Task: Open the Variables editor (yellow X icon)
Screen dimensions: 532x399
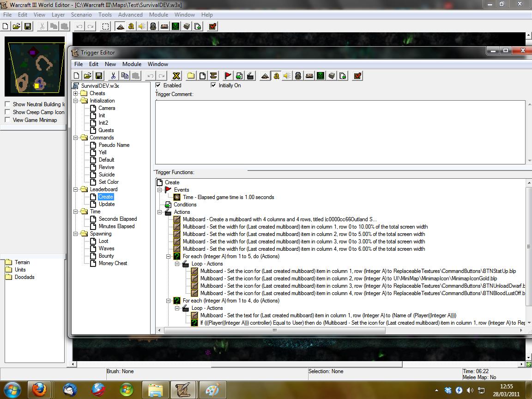Action: (x=176, y=76)
